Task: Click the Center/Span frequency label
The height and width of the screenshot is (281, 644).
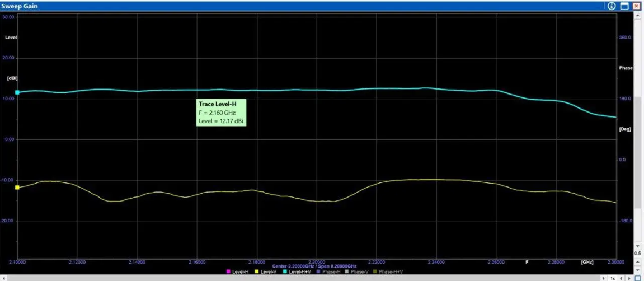Action: coord(314,265)
